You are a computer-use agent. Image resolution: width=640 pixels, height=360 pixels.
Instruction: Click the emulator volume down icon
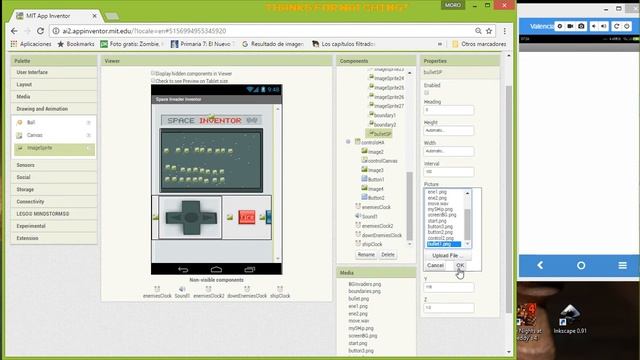pos(594,26)
